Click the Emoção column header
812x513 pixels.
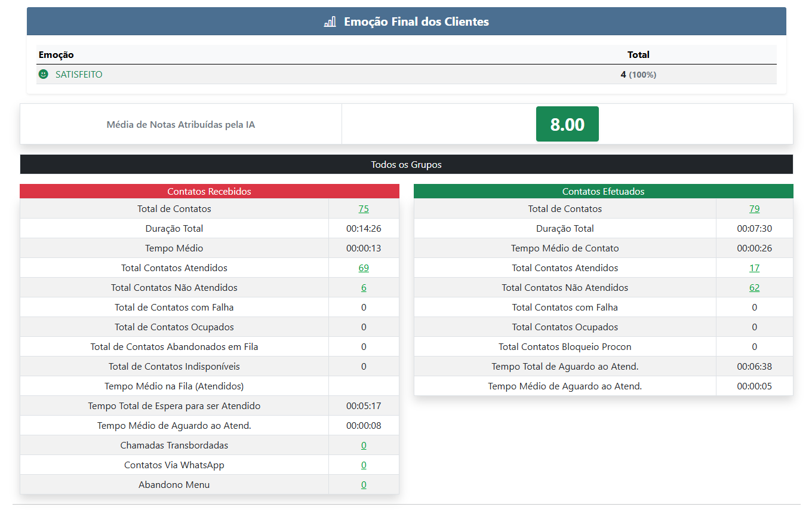(x=56, y=55)
